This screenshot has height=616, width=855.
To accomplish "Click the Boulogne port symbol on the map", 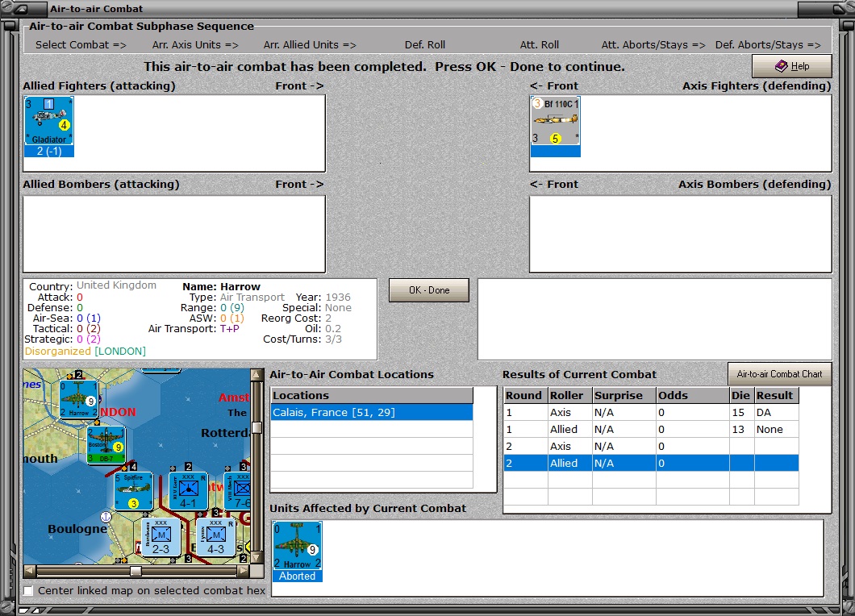I will pos(106,516).
